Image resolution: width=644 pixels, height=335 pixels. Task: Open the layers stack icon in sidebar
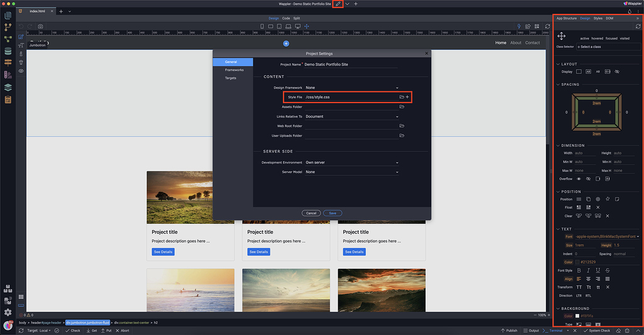point(8,87)
